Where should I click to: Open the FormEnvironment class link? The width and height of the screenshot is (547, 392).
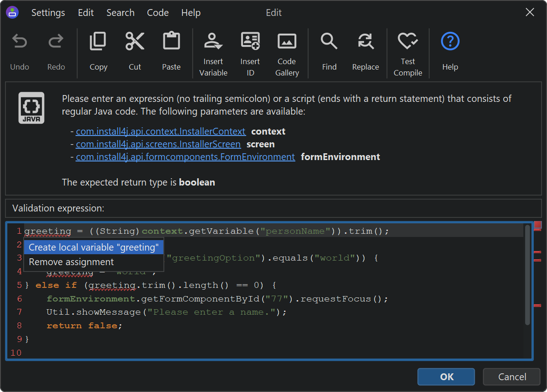tap(185, 157)
